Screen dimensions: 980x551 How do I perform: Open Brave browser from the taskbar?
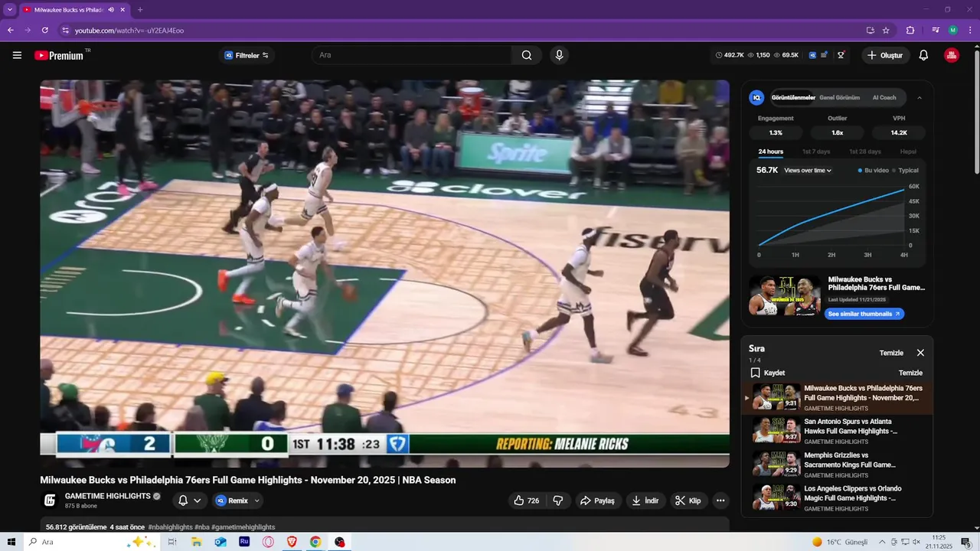click(292, 542)
